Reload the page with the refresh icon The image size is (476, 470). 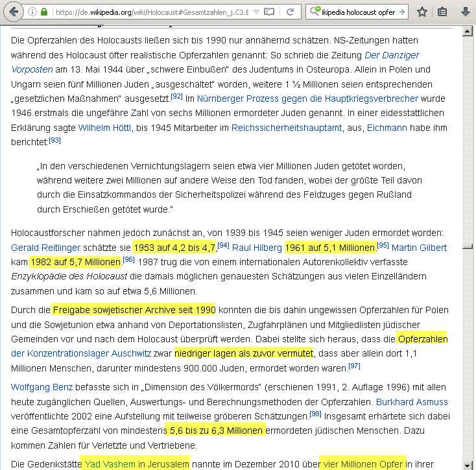[291, 12]
